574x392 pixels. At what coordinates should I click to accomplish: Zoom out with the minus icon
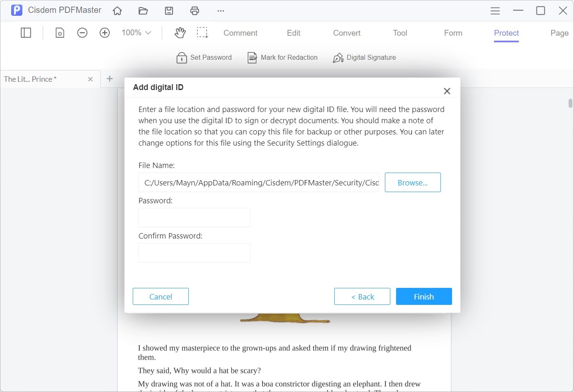click(x=82, y=32)
